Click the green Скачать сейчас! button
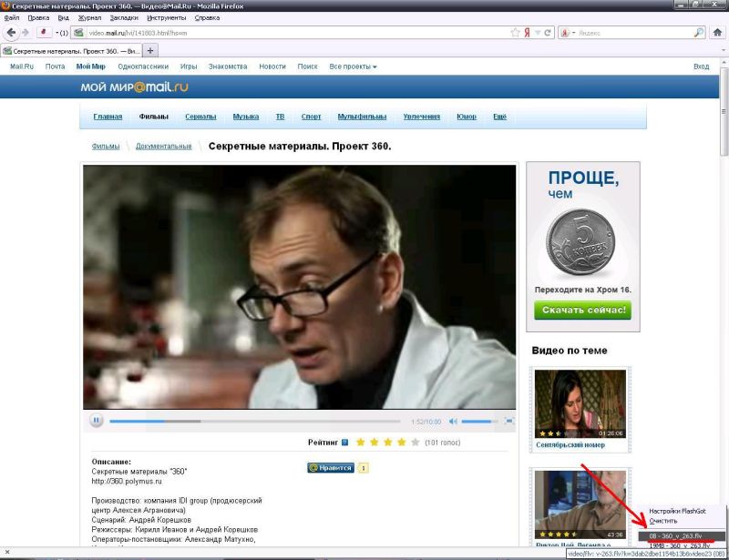The height and width of the screenshot is (560, 729). (x=582, y=310)
